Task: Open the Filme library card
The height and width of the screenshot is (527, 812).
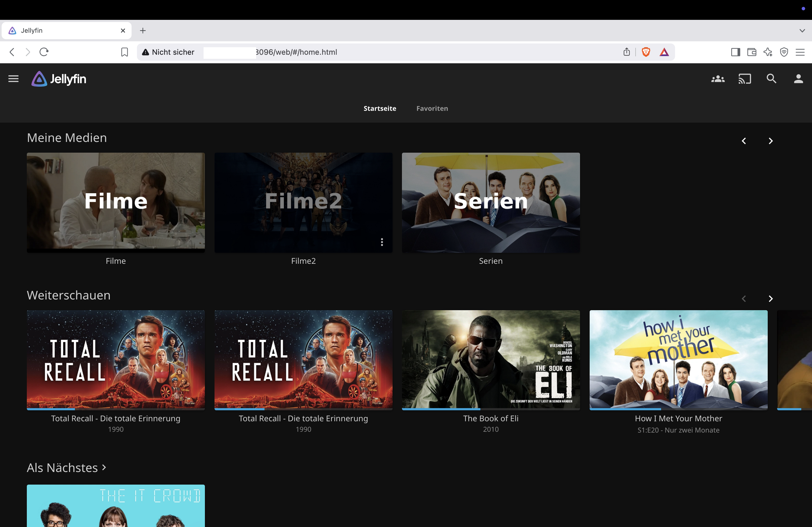Action: tap(116, 203)
